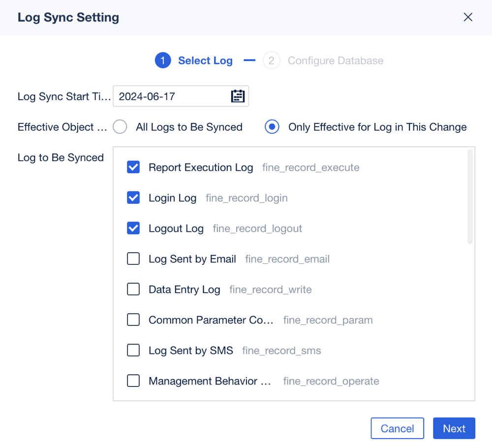Screen dimensions: 492x448
Task: Click the Cancel button
Action: pos(397,428)
